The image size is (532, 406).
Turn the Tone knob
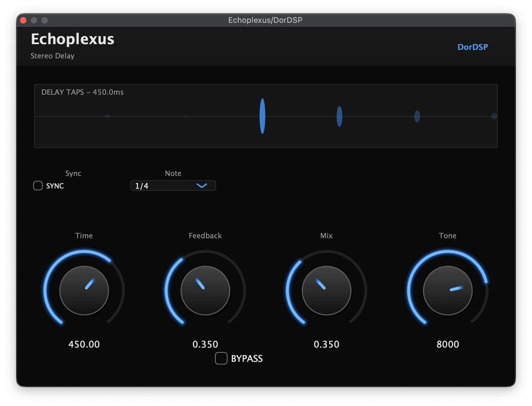447,291
